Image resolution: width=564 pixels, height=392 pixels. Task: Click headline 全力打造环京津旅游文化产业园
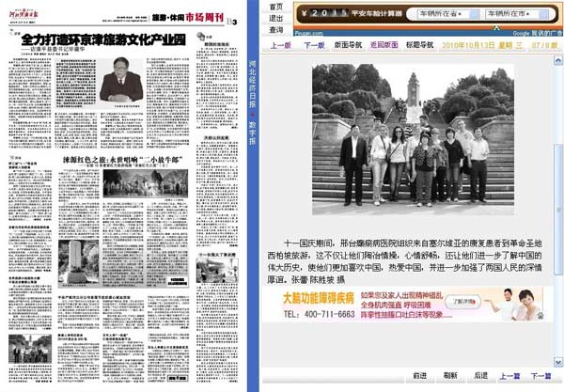click(x=103, y=39)
